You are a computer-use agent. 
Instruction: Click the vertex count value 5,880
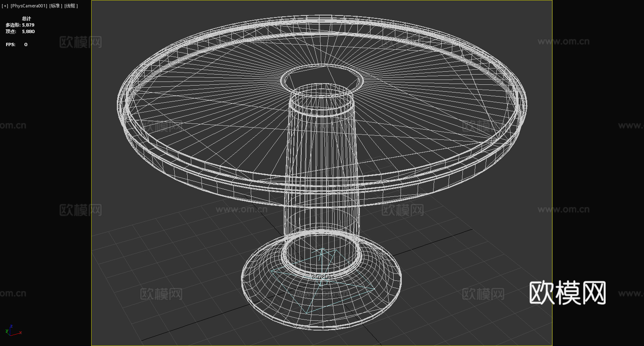point(28,31)
